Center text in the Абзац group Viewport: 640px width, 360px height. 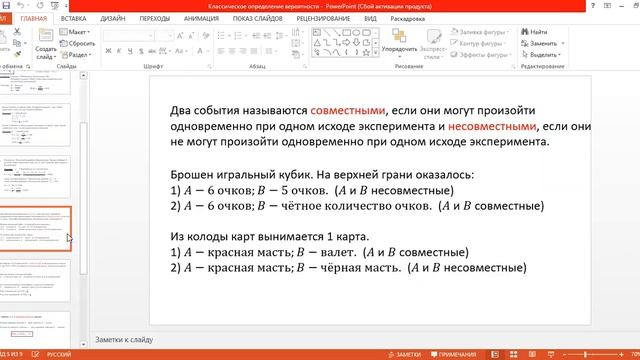click(x=232, y=51)
